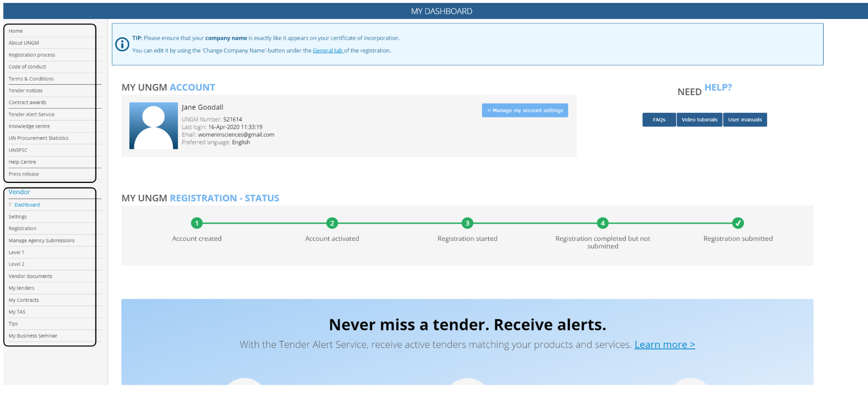Click the UNGM Number 521614
The image size is (868, 396).
click(x=233, y=120)
